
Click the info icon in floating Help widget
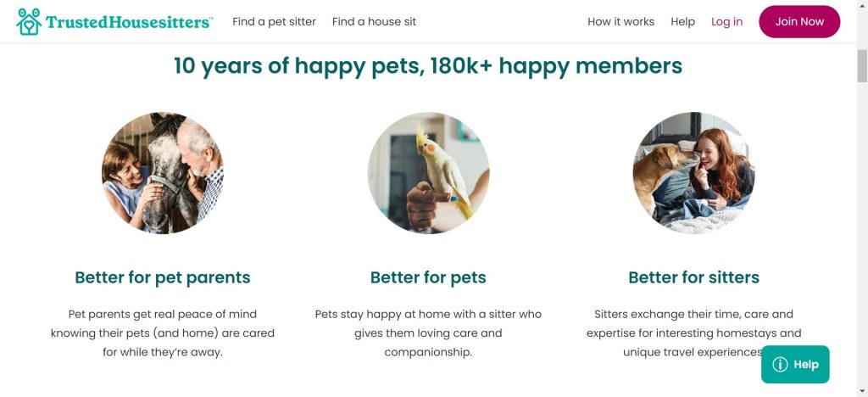pos(781,365)
